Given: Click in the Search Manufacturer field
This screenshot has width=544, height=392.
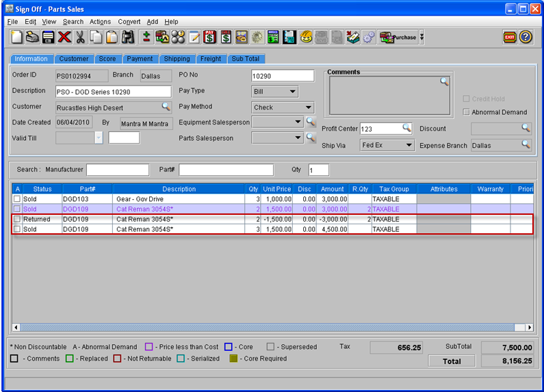Looking at the screenshot, I should (118, 170).
